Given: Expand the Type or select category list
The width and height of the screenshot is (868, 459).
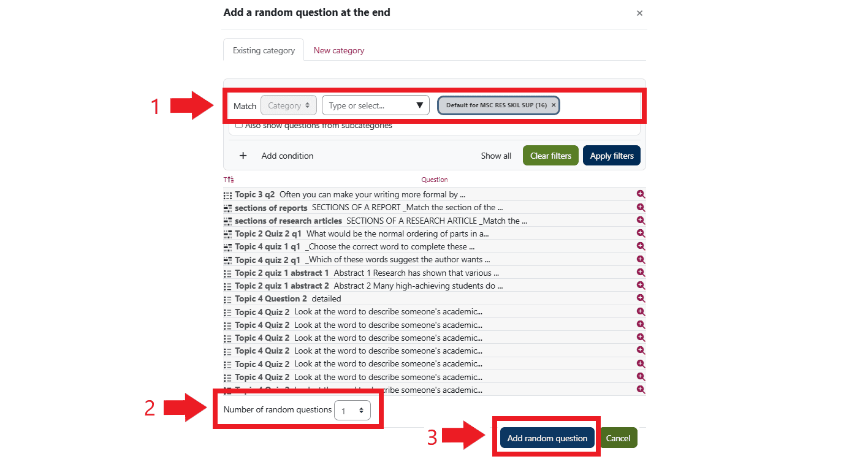Looking at the screenshot, I should [419, 105].
